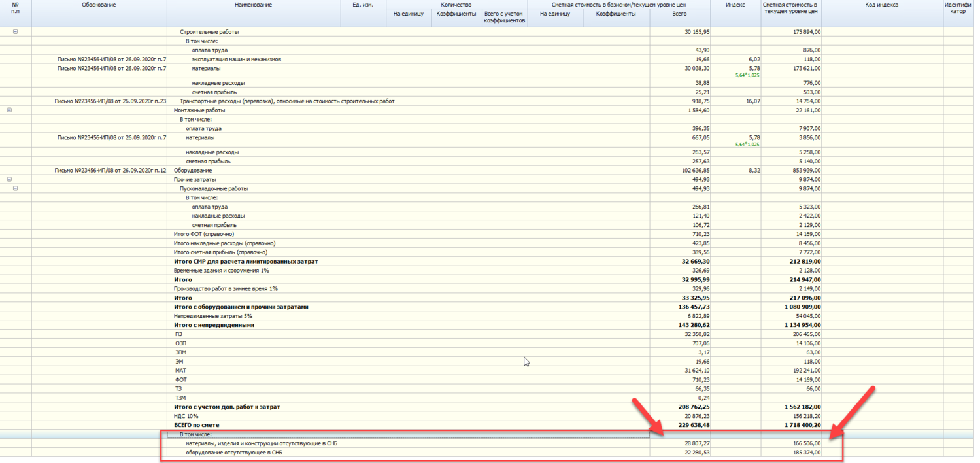
Task: Select the 1 718 400,20 total cell
Action: pyautogui.click(x=803, y=425)
